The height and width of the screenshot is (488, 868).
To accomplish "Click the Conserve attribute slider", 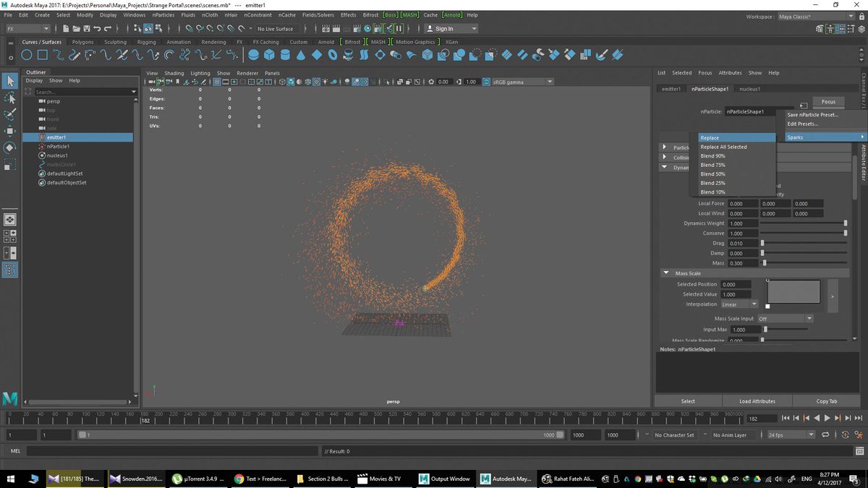I will click(x=803, y=233).
